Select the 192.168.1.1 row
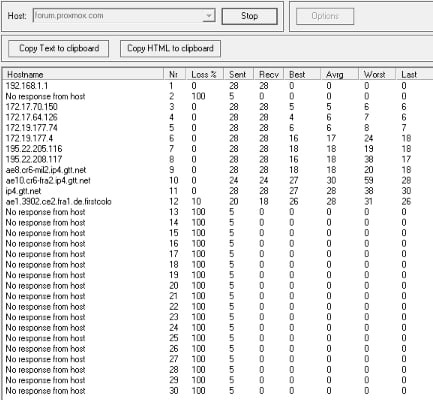 coord(218,86)
